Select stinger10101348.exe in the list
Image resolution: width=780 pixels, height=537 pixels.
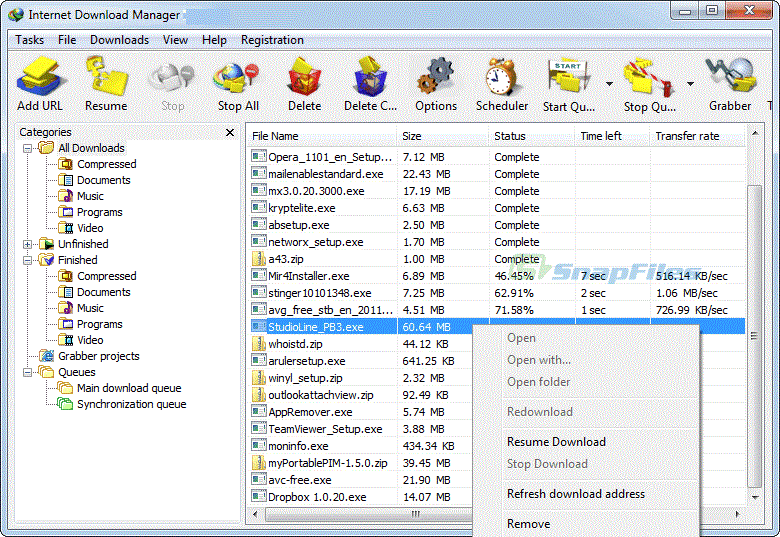point(496,293)
